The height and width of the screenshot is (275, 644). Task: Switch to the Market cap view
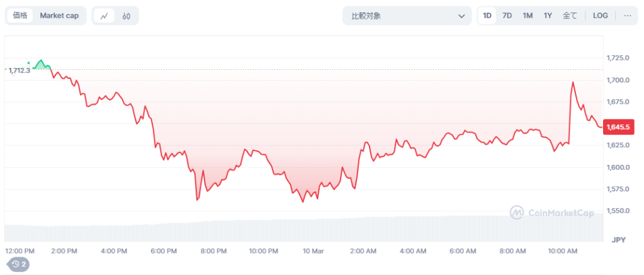[x=59, y=16]
